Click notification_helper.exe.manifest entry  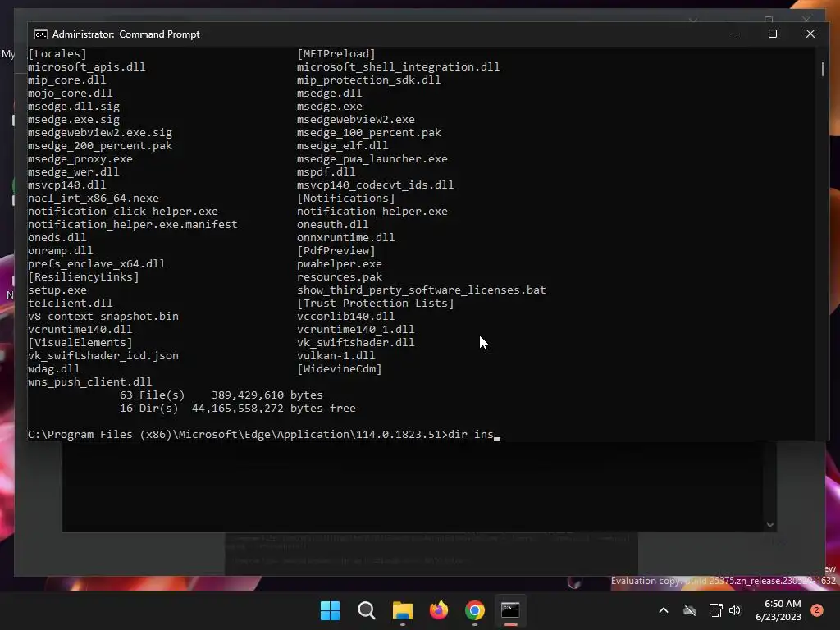pyautogui.click(x=133, y=225)
